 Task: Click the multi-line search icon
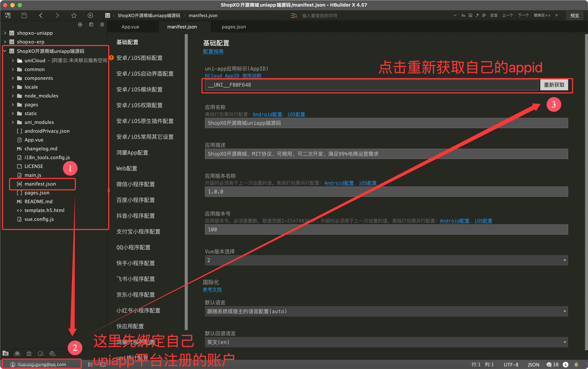click(x=484, y=15)
